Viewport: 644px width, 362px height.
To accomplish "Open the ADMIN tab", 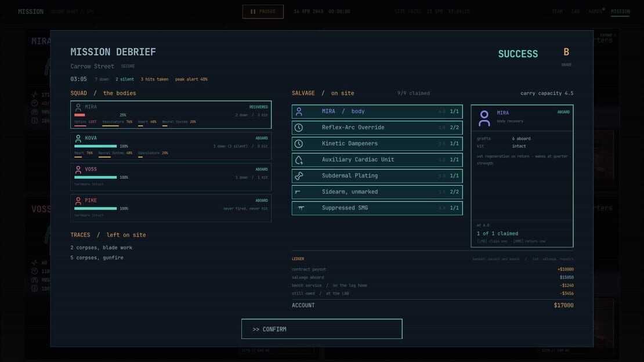I will point(595,12).
